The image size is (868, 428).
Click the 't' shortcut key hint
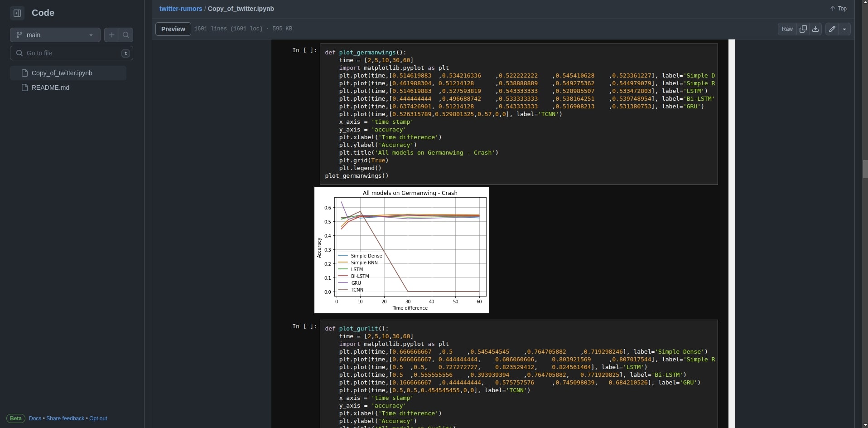[125, 53]
